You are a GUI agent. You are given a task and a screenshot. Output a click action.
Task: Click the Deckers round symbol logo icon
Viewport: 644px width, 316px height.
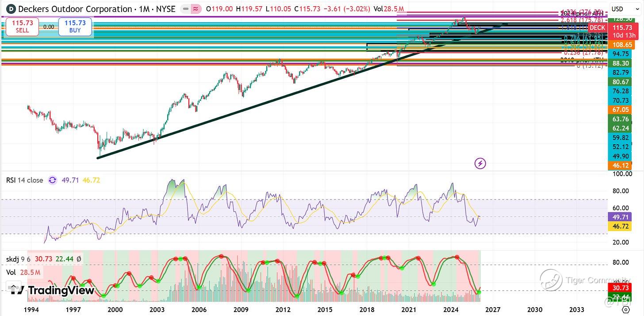point(10,8)
